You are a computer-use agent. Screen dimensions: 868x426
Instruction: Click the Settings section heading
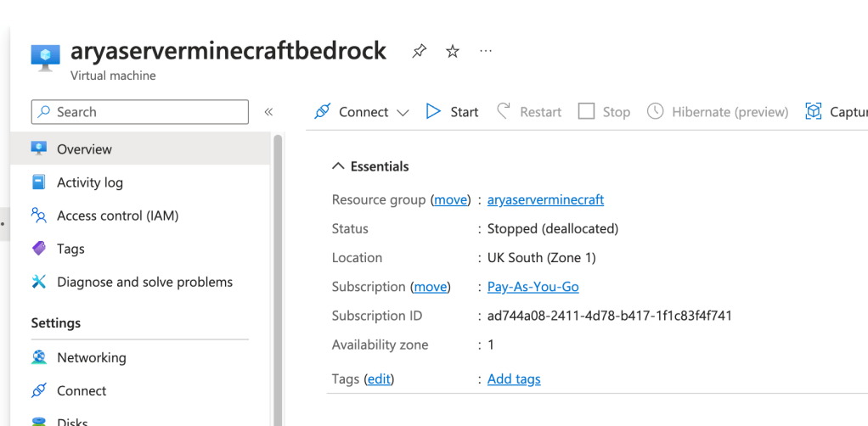pos(56,322)
